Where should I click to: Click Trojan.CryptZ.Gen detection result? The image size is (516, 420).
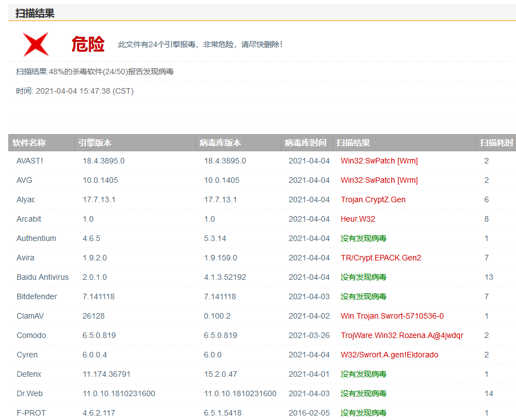click(373, 199)
